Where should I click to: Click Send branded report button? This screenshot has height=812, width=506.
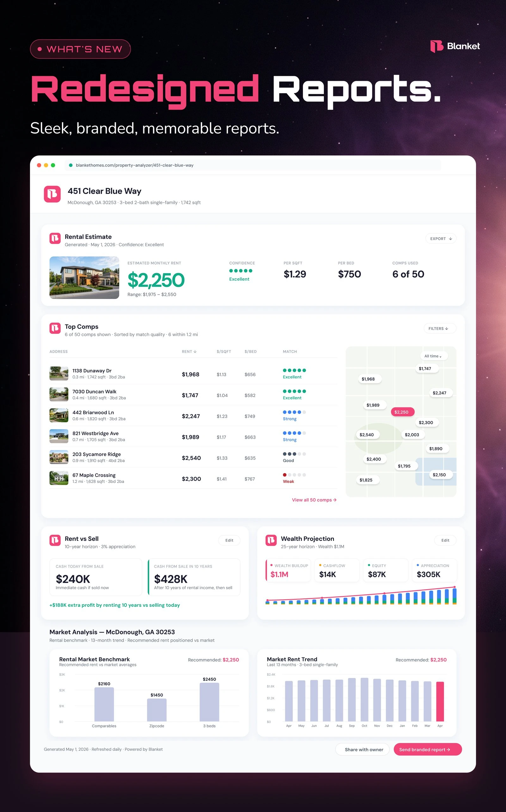tap(428, 749)
